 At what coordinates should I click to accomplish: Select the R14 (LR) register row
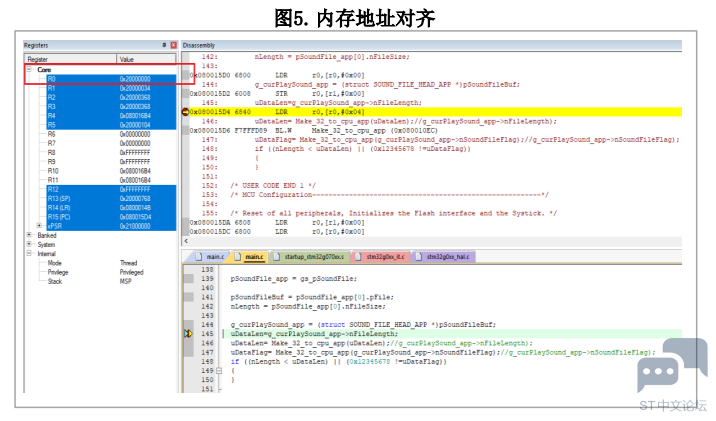click(x=111, y=207)
